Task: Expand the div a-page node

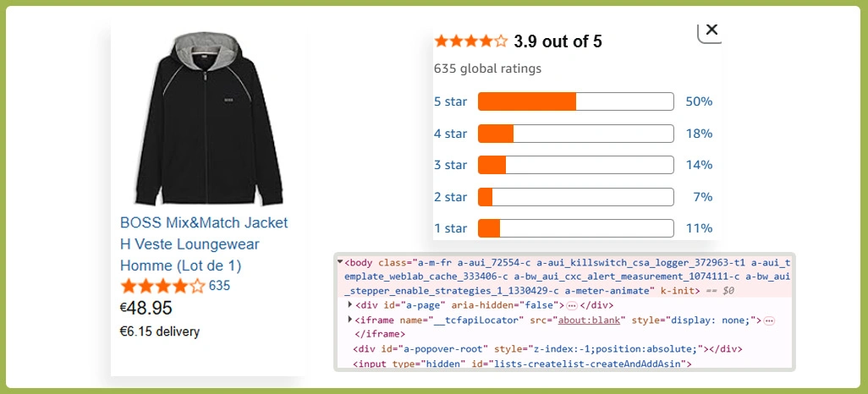Action: point(350,305)
